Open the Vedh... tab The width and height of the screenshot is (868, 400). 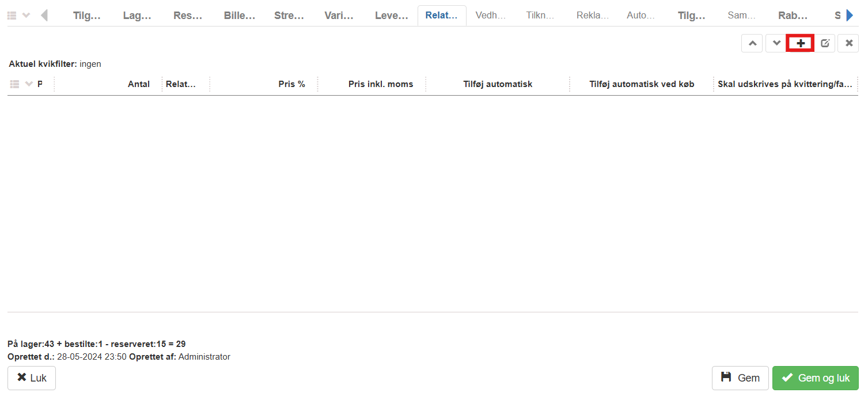pyautogui.click(x=491, y=16)
